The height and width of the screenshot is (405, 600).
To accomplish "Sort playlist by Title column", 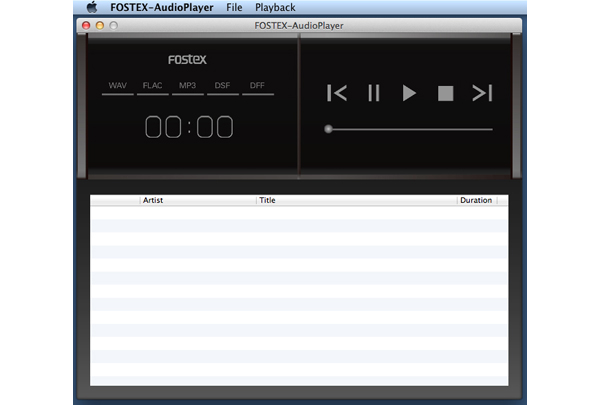I will coord(357,200).
